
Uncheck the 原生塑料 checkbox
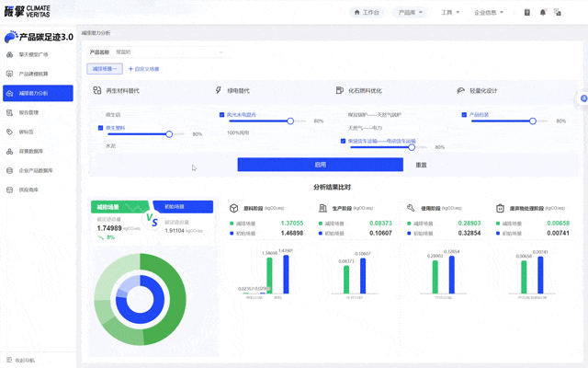coord(101,128)
